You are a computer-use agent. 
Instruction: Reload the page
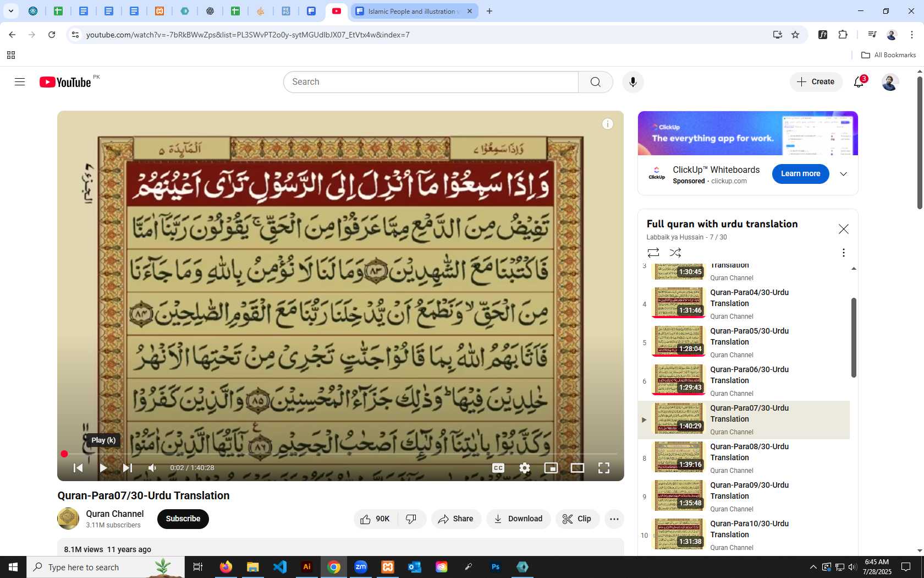click(52, 35)
